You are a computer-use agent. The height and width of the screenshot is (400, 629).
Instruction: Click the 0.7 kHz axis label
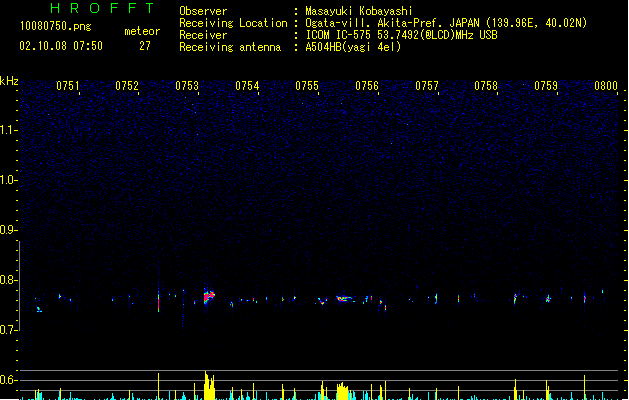pos(9,330)
